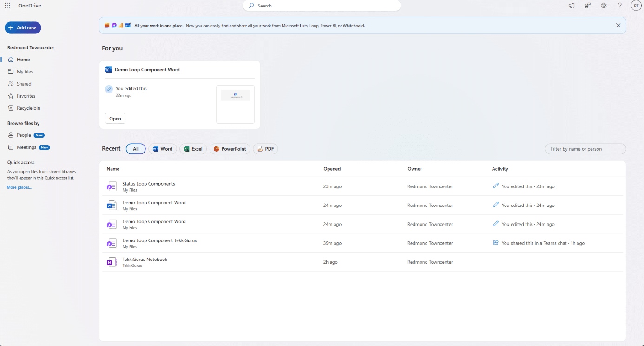This screenshot has width=644, height=346.
Task: Click Open button on Demo Loop Component Word
Action: [115, 119]
